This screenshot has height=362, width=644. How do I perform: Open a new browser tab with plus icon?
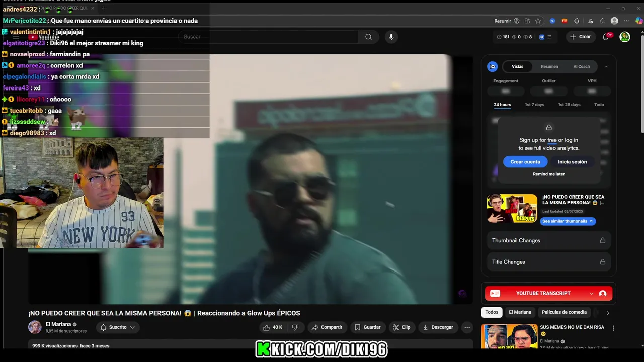pos(104,8)
